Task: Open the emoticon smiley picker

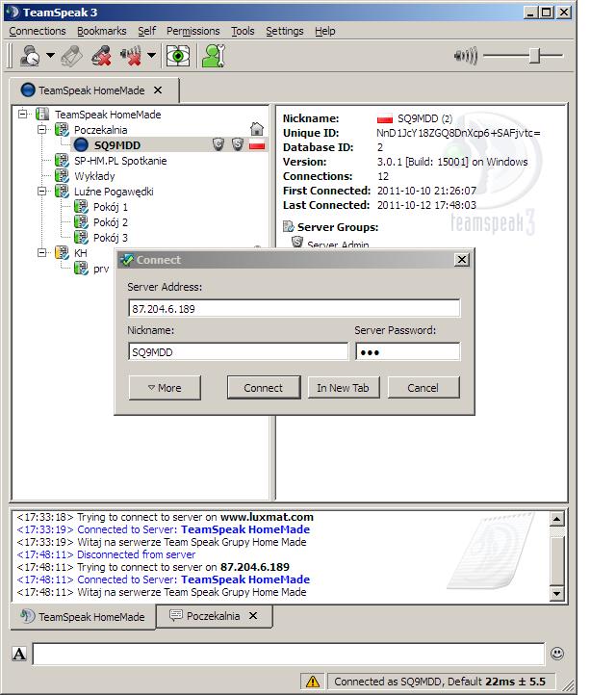Action: [x=557, y=654]
